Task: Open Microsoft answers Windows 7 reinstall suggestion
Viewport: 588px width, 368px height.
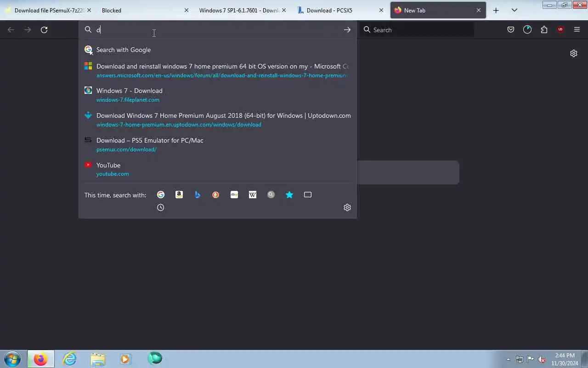Action: (x=217, y=70)
